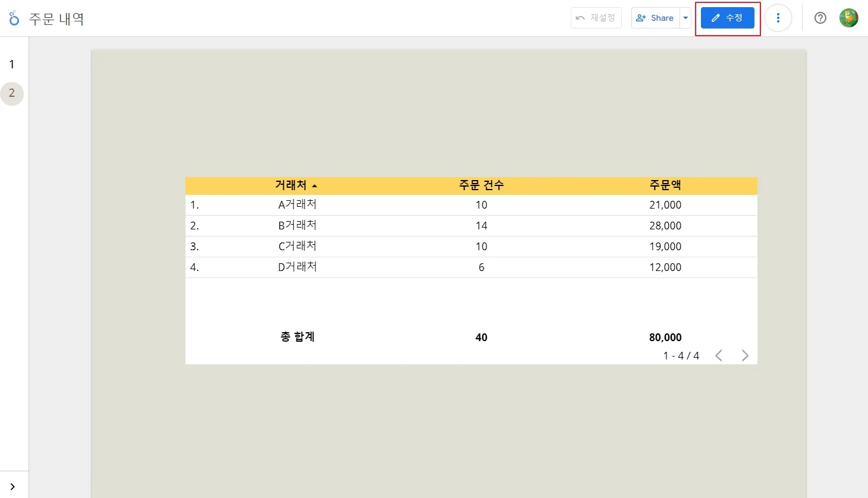
Task: Click the 12,000 order amount cell
Action: pos(665,267)
